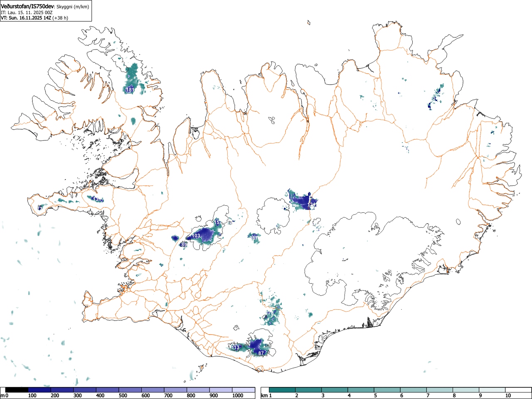
Task: Click the 87 visibility value near the south coast
Action: [x=261, y=353]
